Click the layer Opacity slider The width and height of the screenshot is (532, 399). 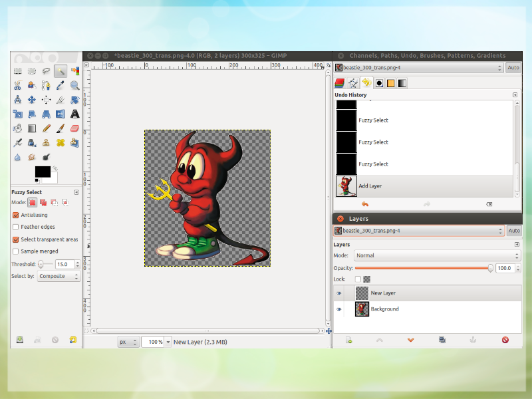[424, 268]
